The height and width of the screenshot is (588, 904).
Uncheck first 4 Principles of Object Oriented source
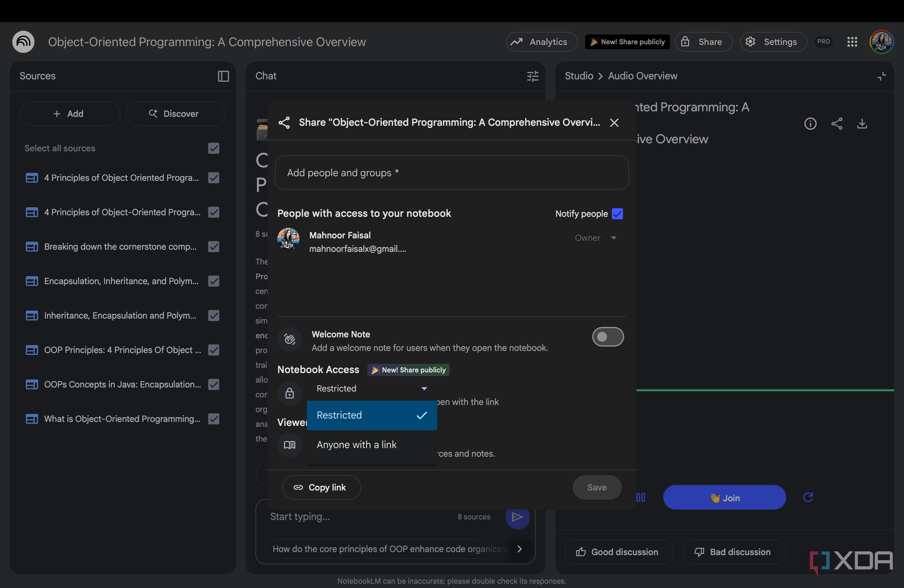pos(213,178)
